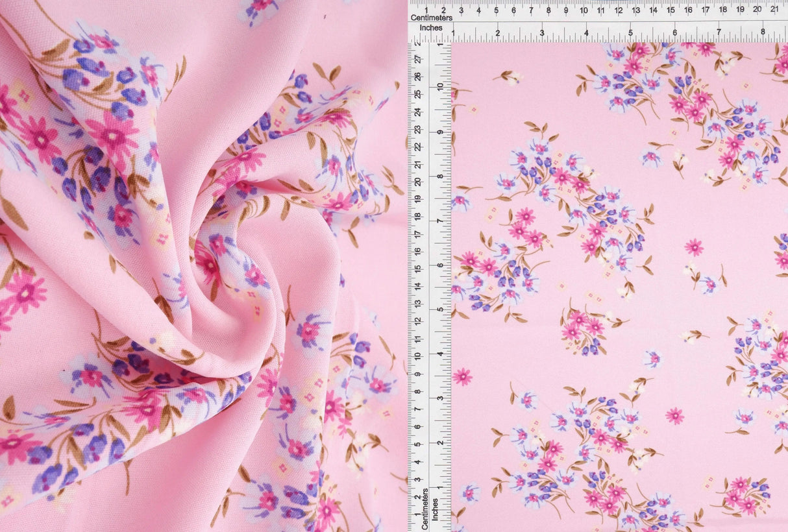Viewport: 788px width, 532px height.
Task: Click the 10 centimeter mark on horizontal ruler
Action: click(584, 10)
